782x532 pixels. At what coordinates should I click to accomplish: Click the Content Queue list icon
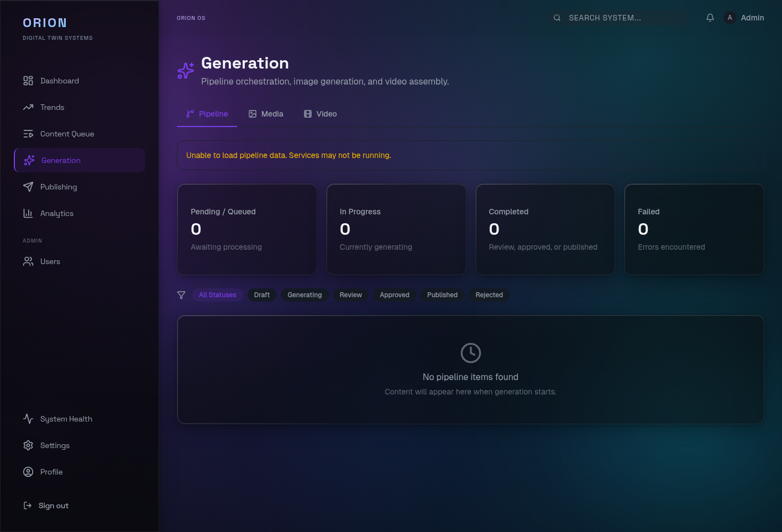pyautogui.click(x=28, y=133)
